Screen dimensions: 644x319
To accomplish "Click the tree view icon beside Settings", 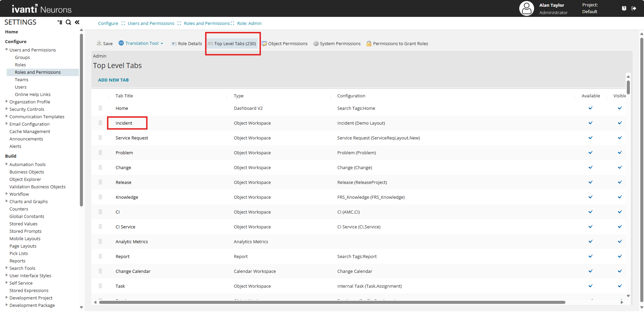I will click(x=60, y=22).
